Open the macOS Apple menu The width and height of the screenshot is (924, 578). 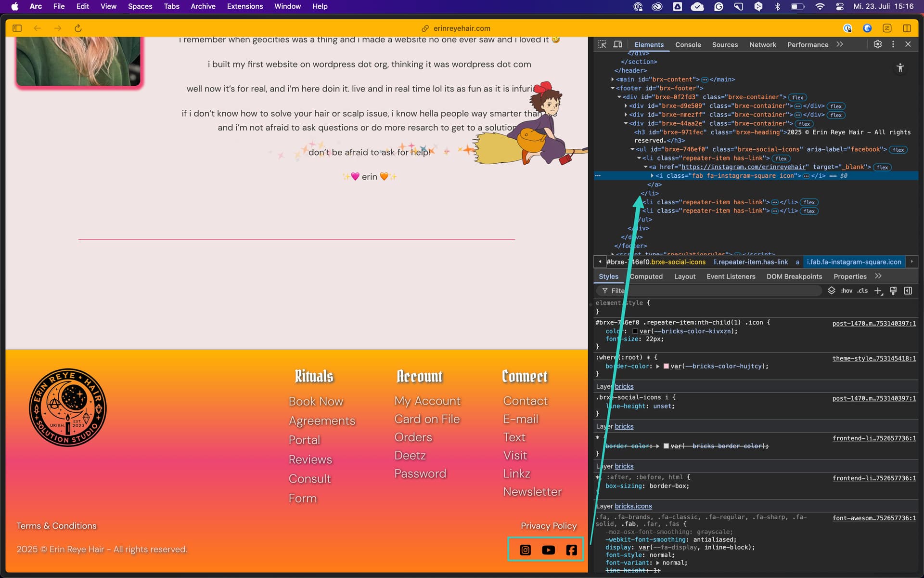[15, 6]
